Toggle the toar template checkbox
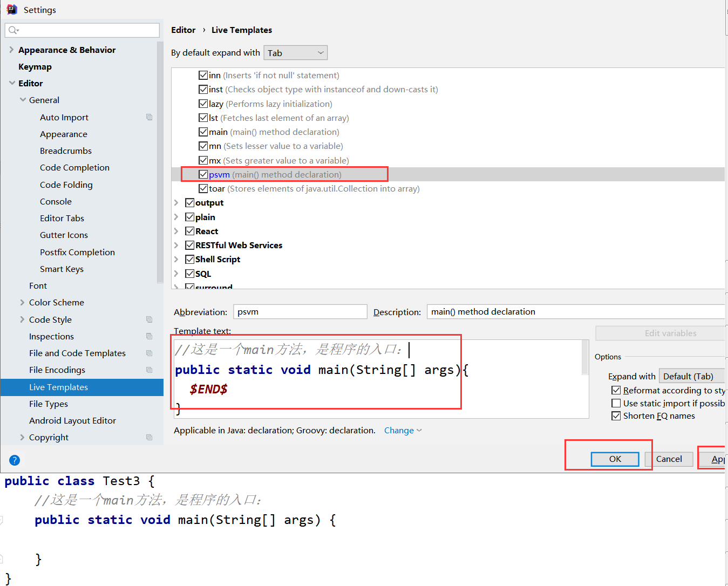 click(203, 188)
